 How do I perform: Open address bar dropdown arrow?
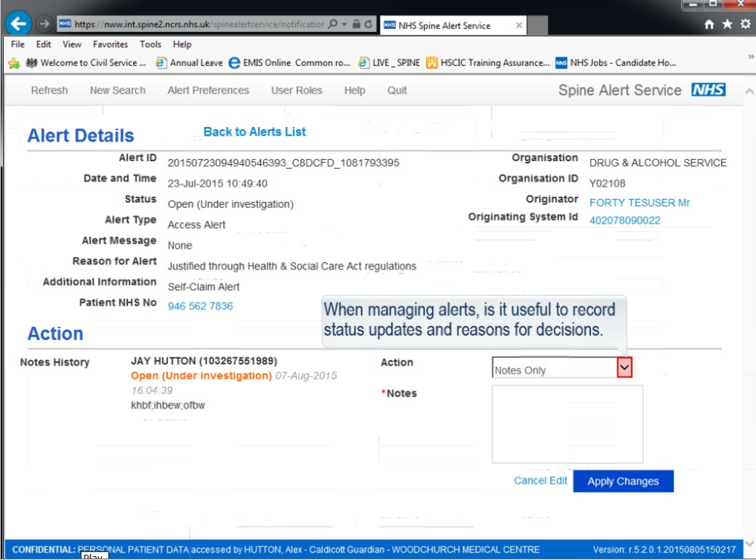tap(344, 24)
